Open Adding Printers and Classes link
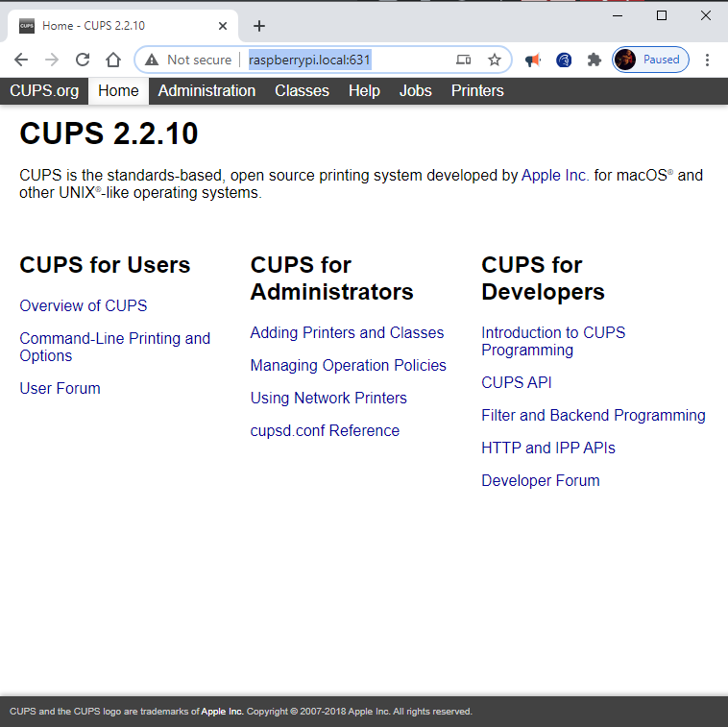This screenshot has height=727, width=728. [347, 333]
